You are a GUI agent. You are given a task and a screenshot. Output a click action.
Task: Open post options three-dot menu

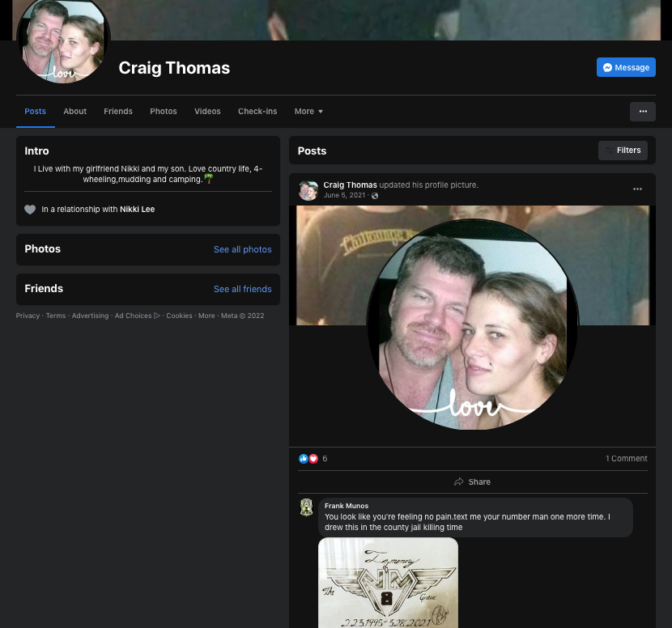637,189
